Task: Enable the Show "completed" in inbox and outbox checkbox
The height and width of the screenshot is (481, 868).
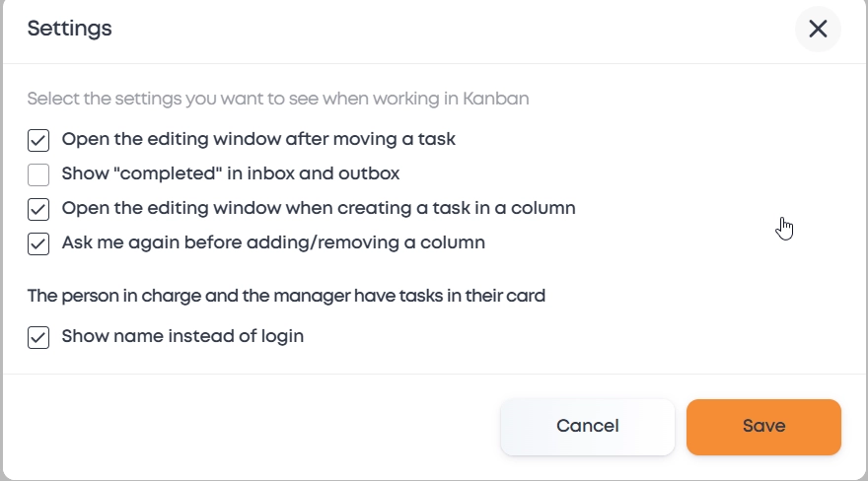Action: click(38, 174)
